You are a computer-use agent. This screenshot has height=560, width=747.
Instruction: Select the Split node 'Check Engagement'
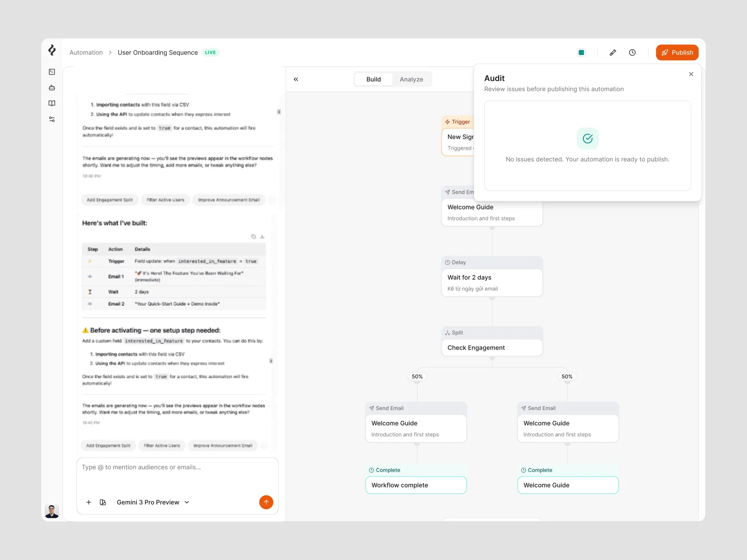coord(492,342)
